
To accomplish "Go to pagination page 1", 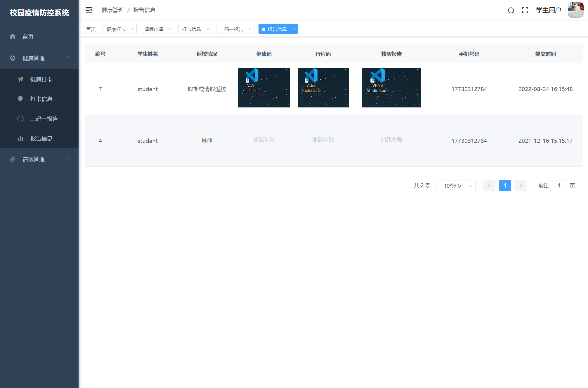I will 505,186.
